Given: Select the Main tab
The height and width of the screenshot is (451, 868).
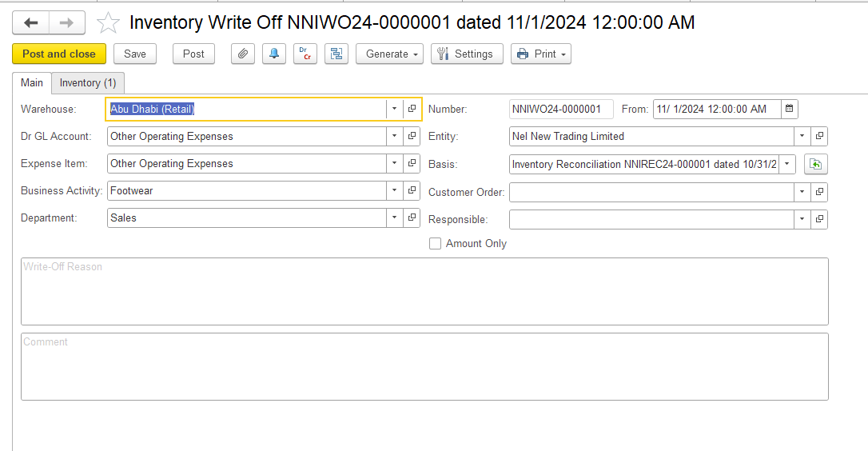Looking at the screenshot, I should (x=32, y=83).
